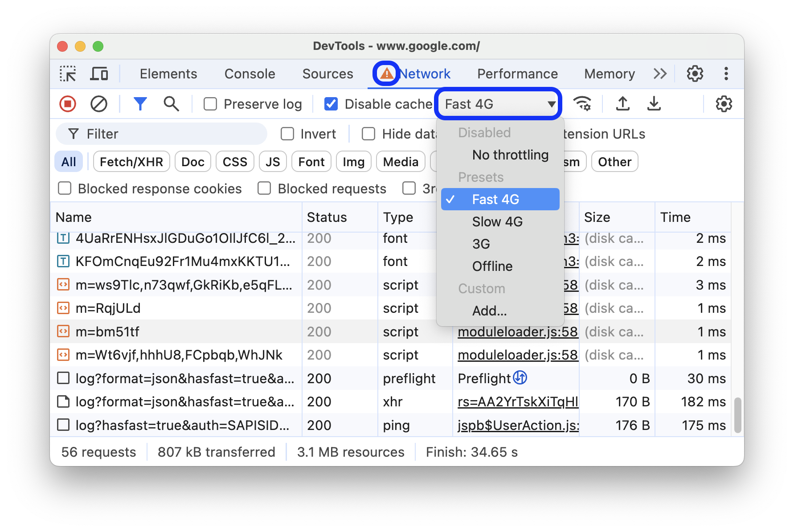Select Slow 4G throttling preset
The image size is (794, 532).
(497, 221)
